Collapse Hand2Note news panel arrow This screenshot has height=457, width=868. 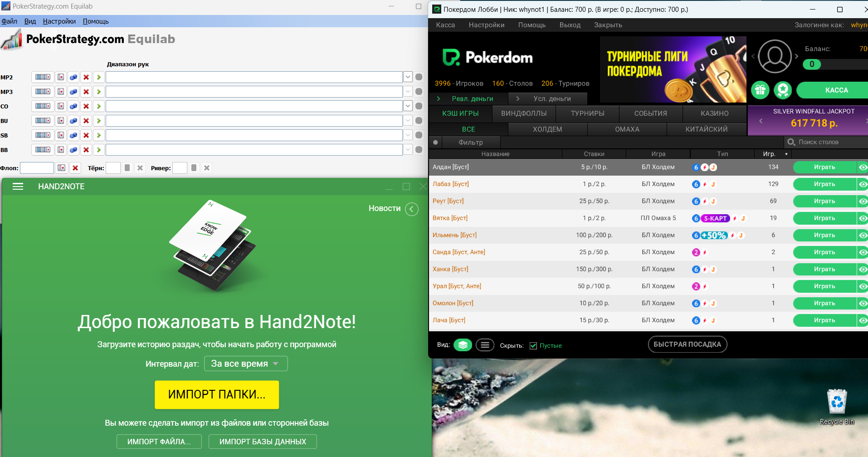pos(412,209)
